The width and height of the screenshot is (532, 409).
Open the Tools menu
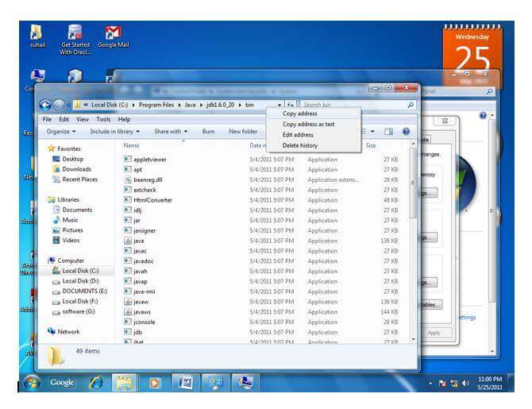pos(103,119)
